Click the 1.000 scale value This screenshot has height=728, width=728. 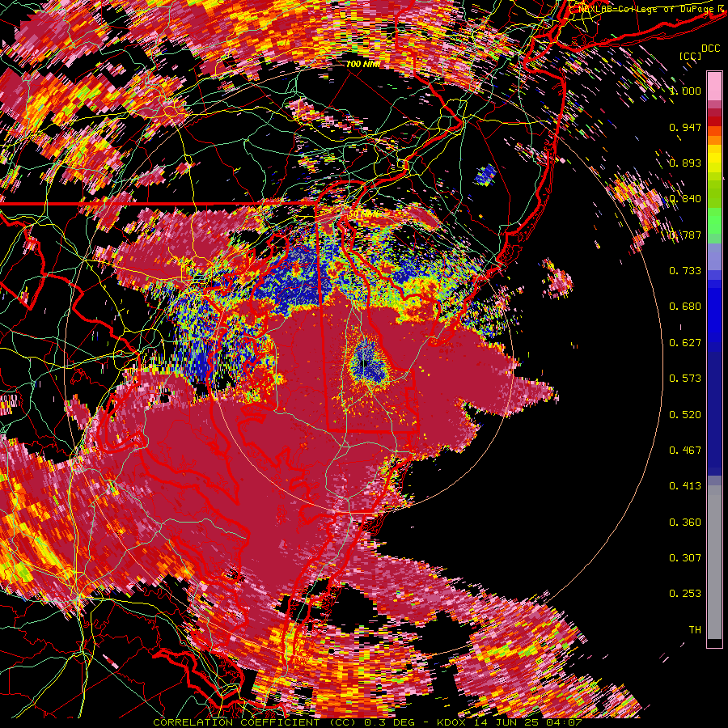coord(685,91)
